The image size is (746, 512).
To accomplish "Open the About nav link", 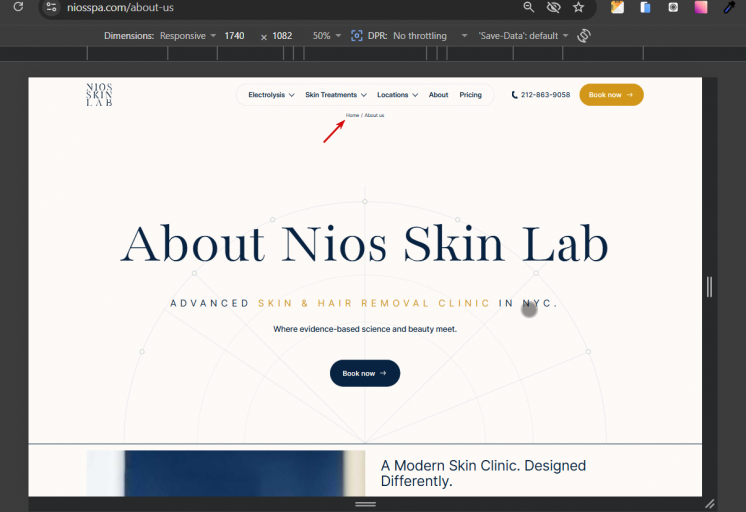I will point(438,95).
